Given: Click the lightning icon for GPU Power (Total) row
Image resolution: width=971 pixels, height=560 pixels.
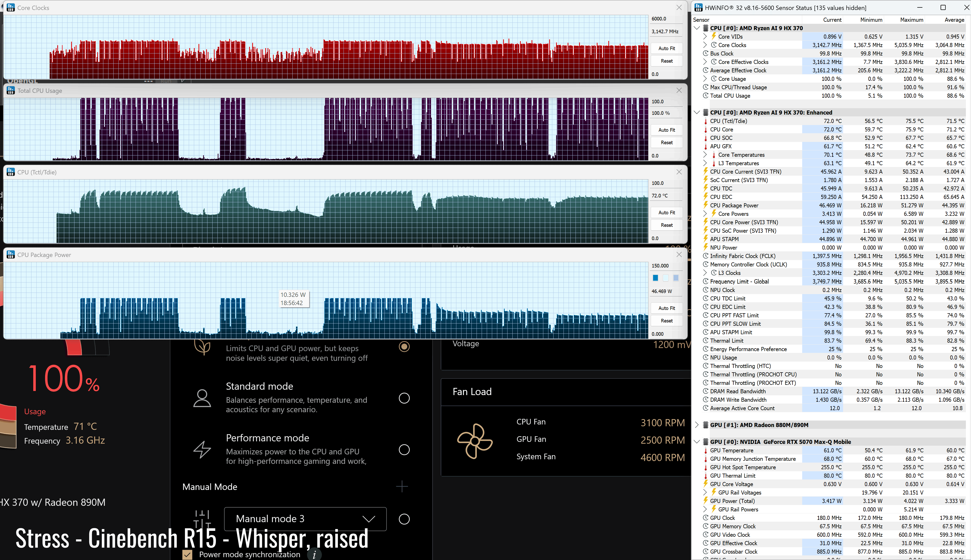Looking at the screenshot, I should (705, 501).
